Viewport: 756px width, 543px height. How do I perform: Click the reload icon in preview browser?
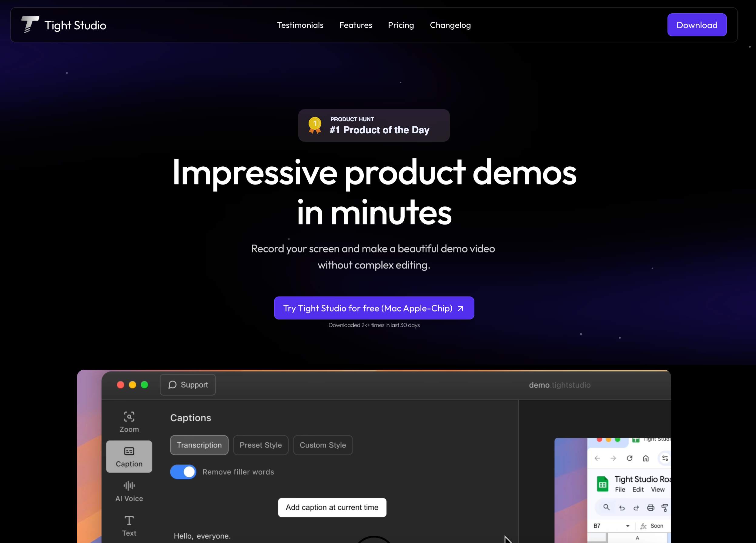(629, 458)
